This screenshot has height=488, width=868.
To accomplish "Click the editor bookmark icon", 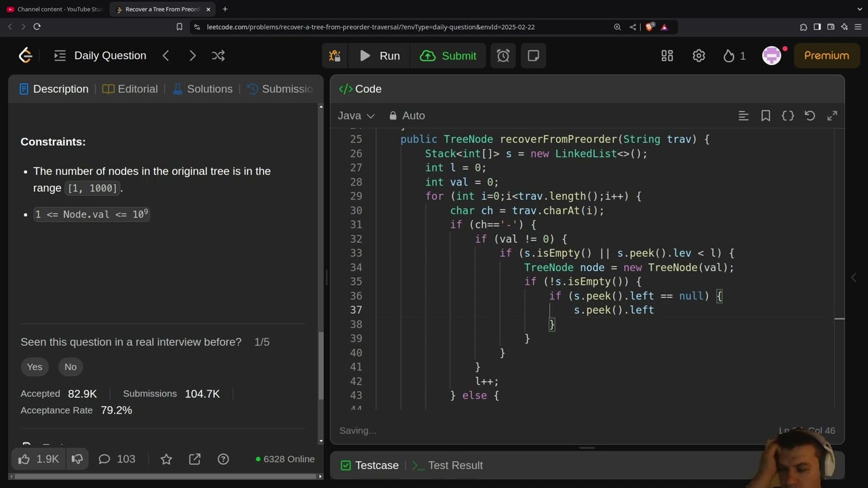I will point(766,116).
